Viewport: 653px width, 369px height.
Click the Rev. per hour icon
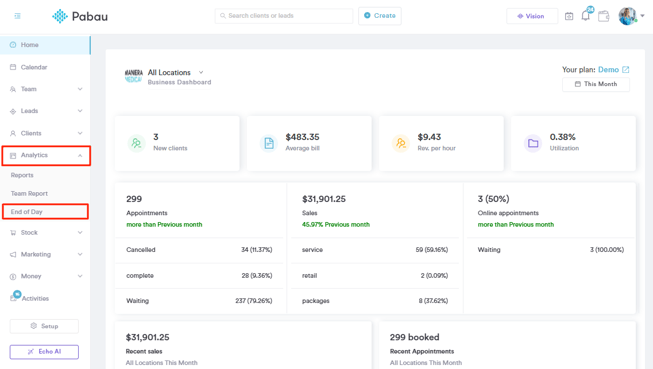(x=401, y=143)
